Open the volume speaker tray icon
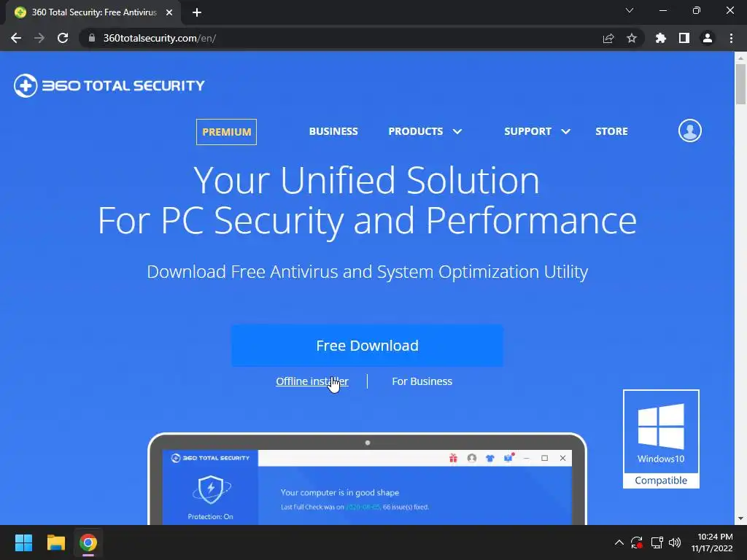Viewport: 747px width, 560px height. (675, 542)
